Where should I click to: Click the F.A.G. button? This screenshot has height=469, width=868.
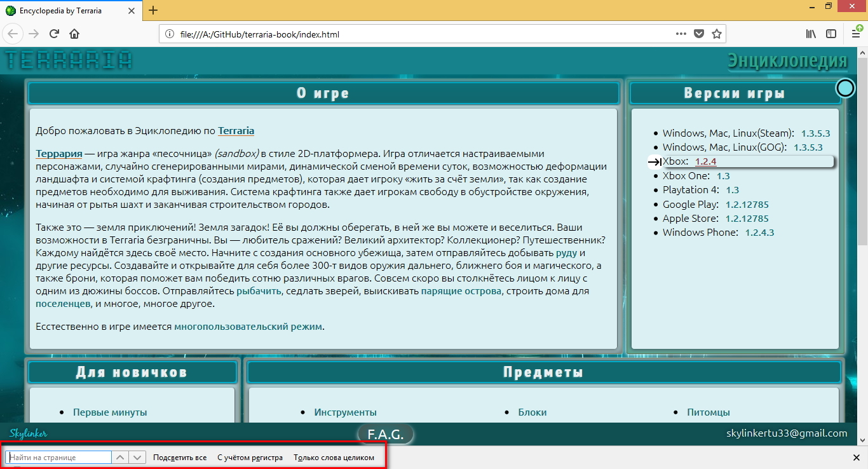[386, 435]
